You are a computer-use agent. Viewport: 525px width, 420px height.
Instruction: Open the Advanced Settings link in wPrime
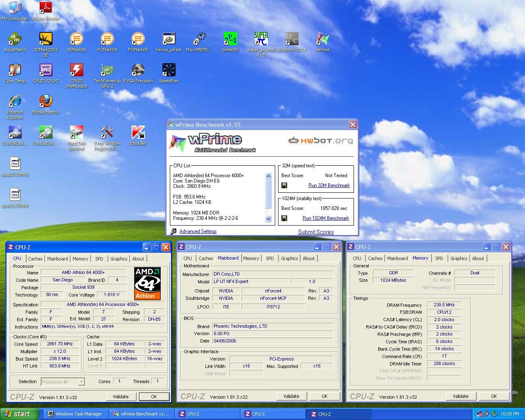pyautogui.click(x=198, y=231)
